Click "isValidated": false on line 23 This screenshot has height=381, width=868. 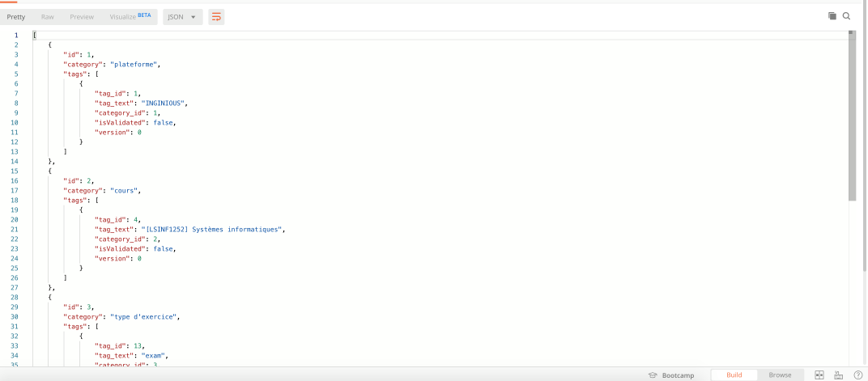tap(136, 249)
